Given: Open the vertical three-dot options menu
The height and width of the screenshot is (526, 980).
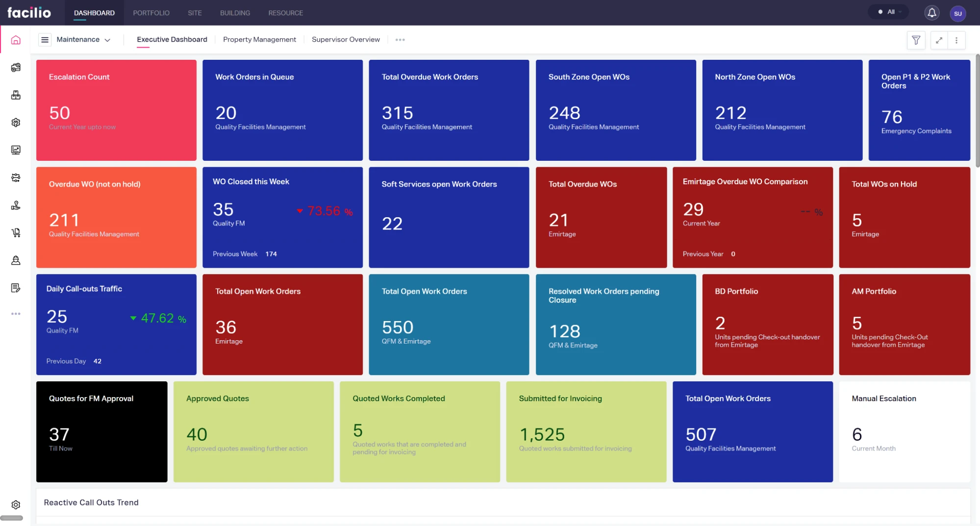Looking at the screenshot, I should click(x=956, y=40).
